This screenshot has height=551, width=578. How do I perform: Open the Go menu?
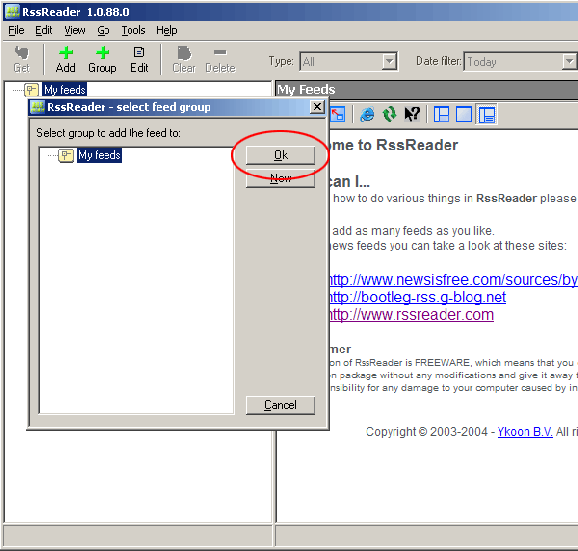pyautogui.click(x=104, y=30)
